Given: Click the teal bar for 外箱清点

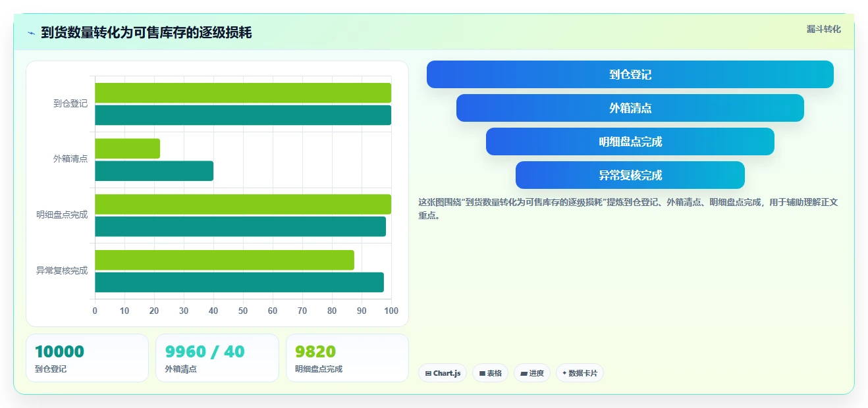Looking at the screenshot, I should tap(154, 171).
